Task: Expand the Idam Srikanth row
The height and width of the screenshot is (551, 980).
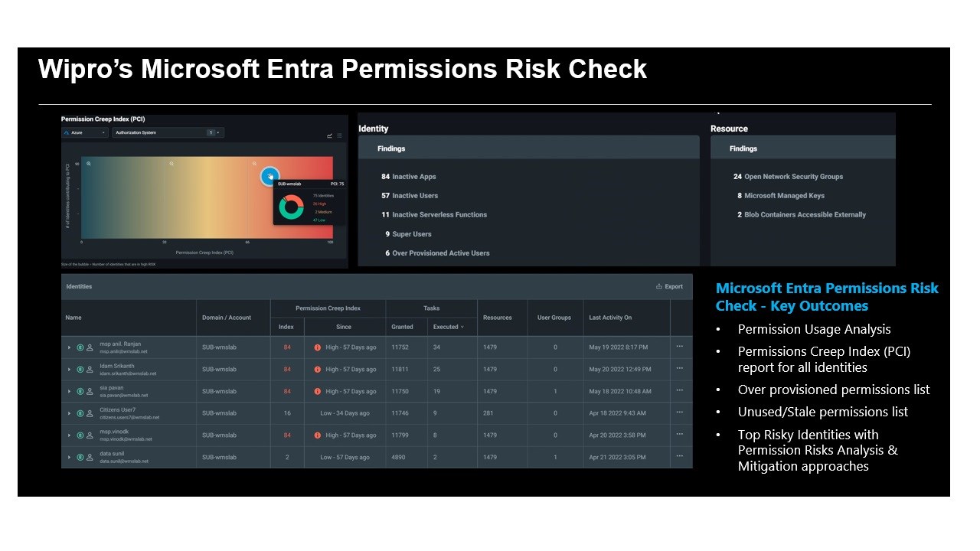Action: (70, 370)
